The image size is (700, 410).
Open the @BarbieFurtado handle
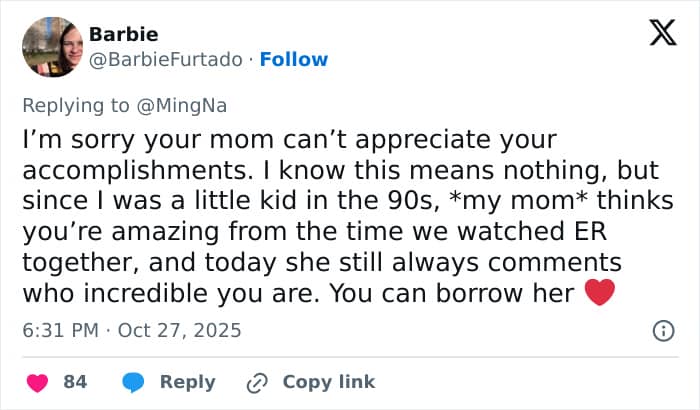click(x=166, y=60)
